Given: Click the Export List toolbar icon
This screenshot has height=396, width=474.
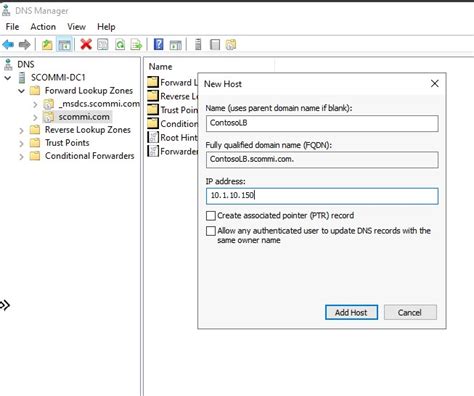Looking at the screenshot, I should point(137,44).
